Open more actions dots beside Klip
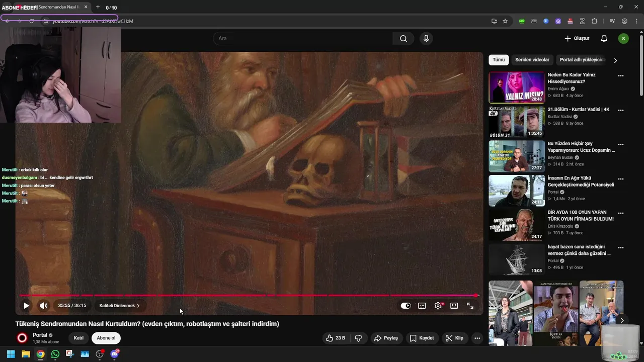This screenshot has height=362, width=644. click(x=477, y=338)
